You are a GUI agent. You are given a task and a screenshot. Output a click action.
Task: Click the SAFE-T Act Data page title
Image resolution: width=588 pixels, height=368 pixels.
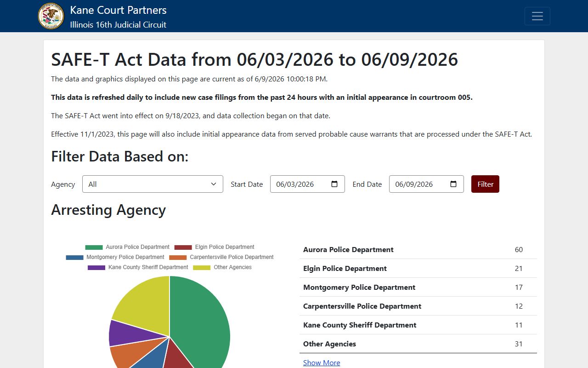pyautogui.click(x=254, y=59)
